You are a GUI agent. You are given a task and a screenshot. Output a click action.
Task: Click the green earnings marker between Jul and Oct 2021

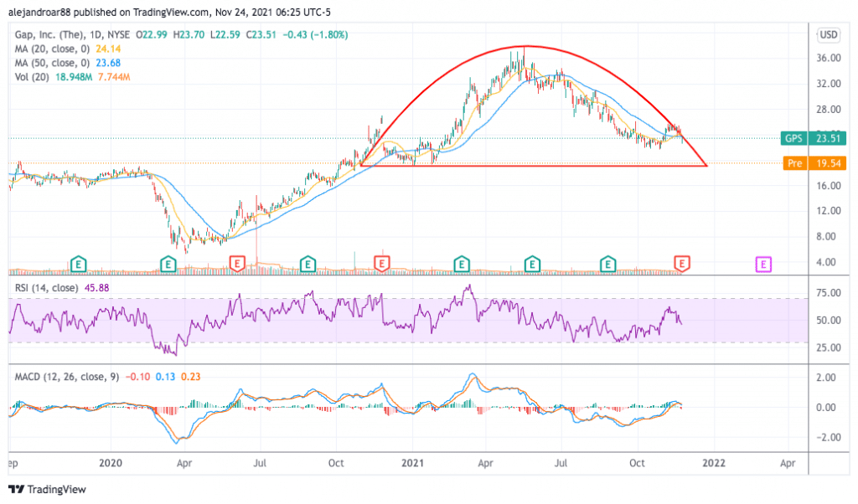(x=607, y=265)
